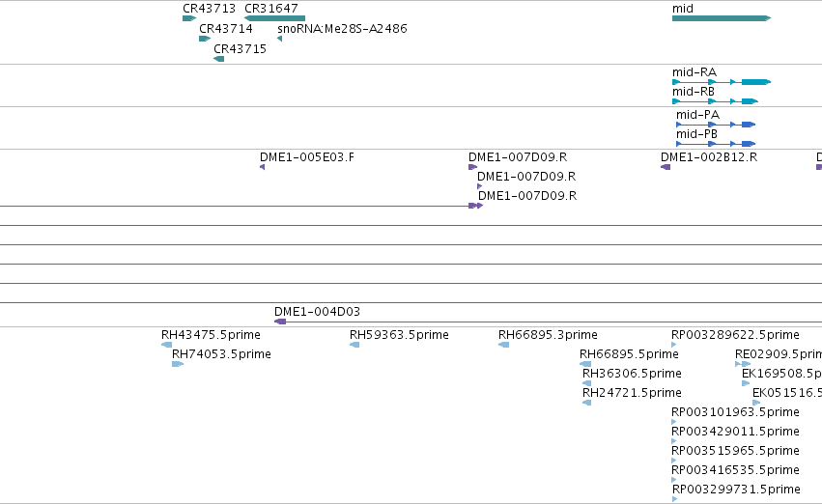Select the RH59363.5prime EST
Viewport: 822px width, 504px height.
click(x=354, y=345)
